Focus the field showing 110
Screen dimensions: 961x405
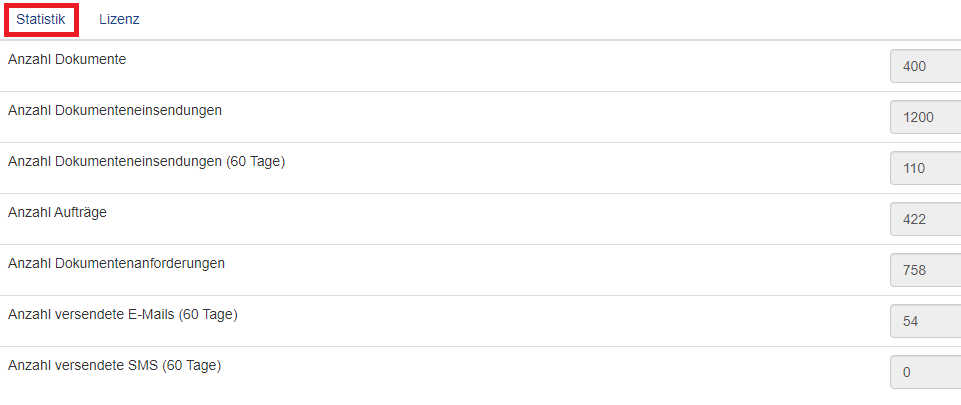click(924, 169)
